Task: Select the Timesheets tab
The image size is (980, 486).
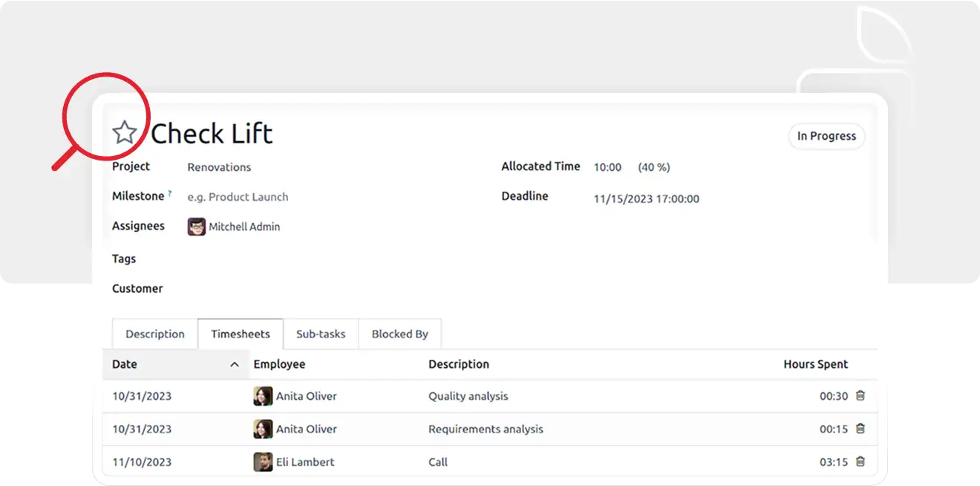Action: tap(240, 334)
